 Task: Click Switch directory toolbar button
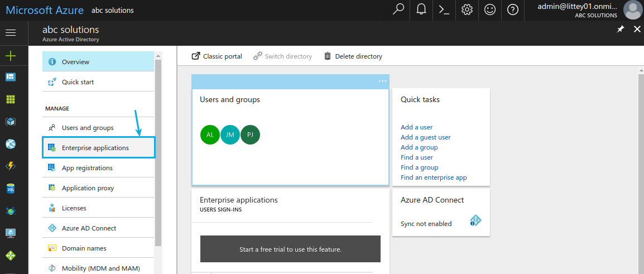(282, 56)
